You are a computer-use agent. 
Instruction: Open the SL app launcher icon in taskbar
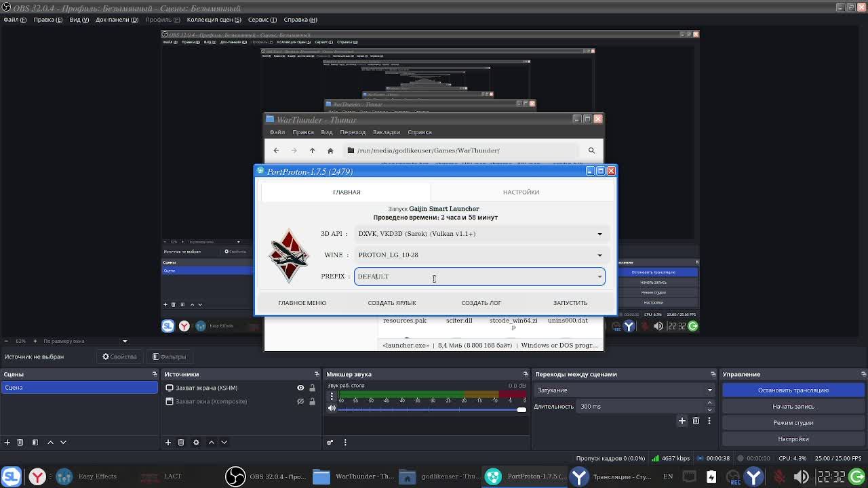point(10,476)
